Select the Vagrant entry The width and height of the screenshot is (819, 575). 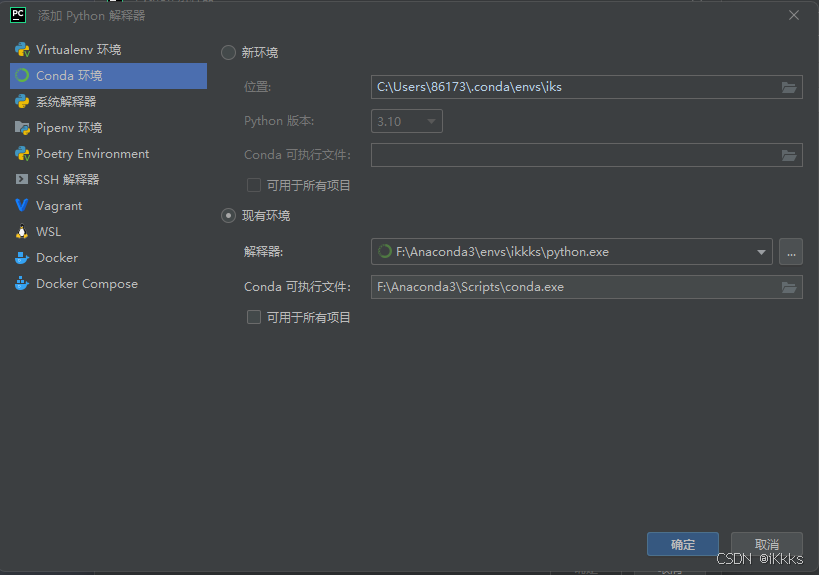pyautogui.click(x=109, y=205)
